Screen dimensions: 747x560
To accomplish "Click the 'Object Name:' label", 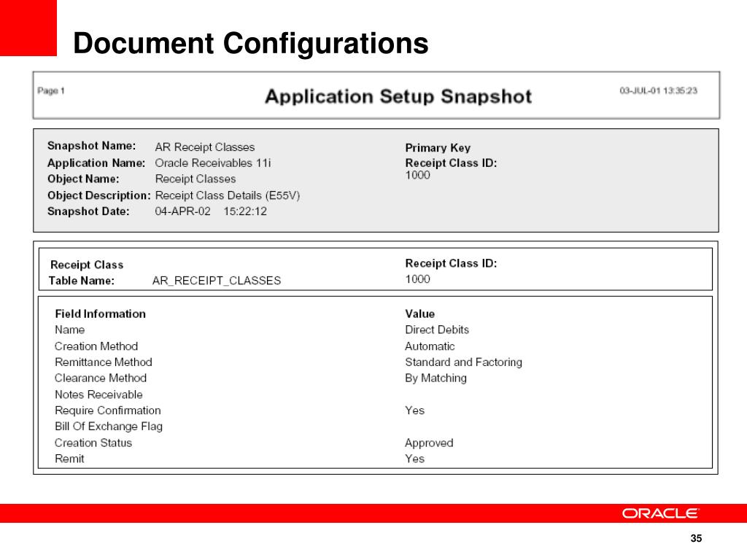I will point(83,179).
